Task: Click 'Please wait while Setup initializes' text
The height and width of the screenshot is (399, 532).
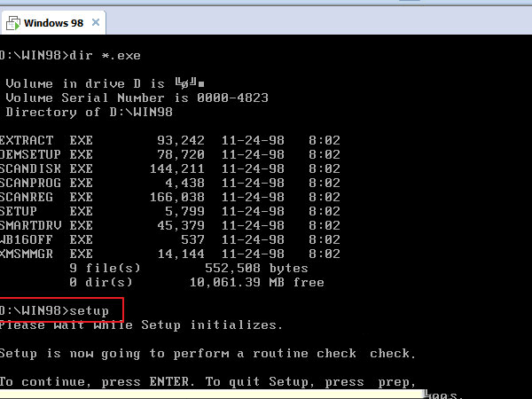Action: 141,325
